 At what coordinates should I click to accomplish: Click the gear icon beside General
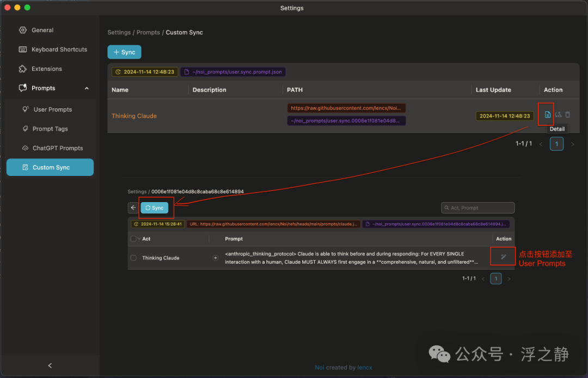coord(23,30)
